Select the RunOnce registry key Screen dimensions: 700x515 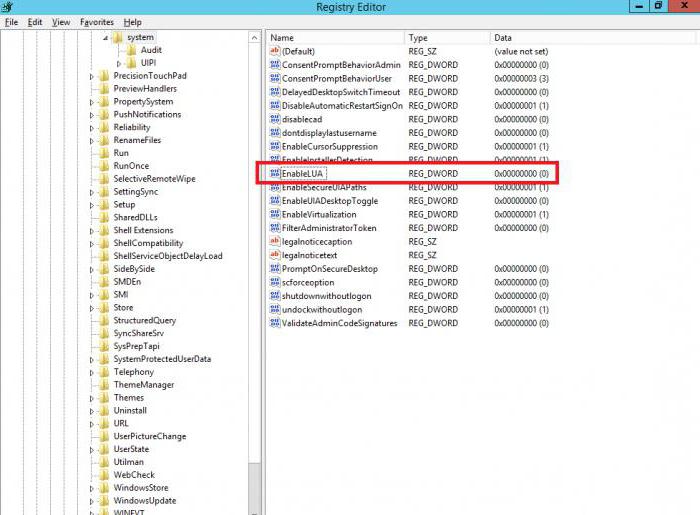[131, 166]
